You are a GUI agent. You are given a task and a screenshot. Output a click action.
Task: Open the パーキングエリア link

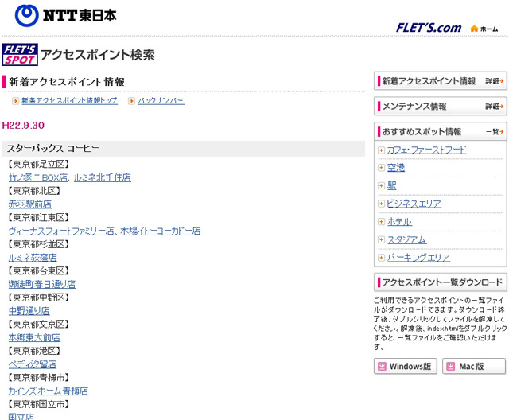[418, 258]
